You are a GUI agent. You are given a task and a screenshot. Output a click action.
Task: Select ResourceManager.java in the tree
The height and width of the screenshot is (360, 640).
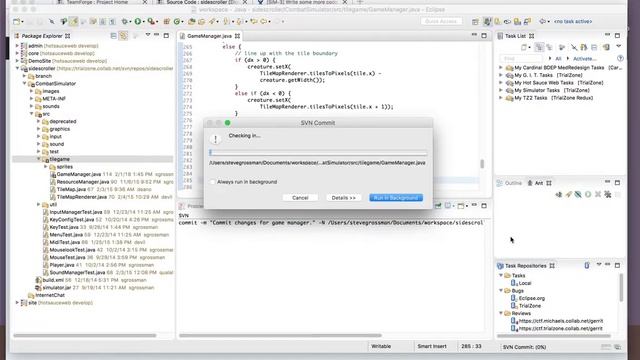coord(83,182)
